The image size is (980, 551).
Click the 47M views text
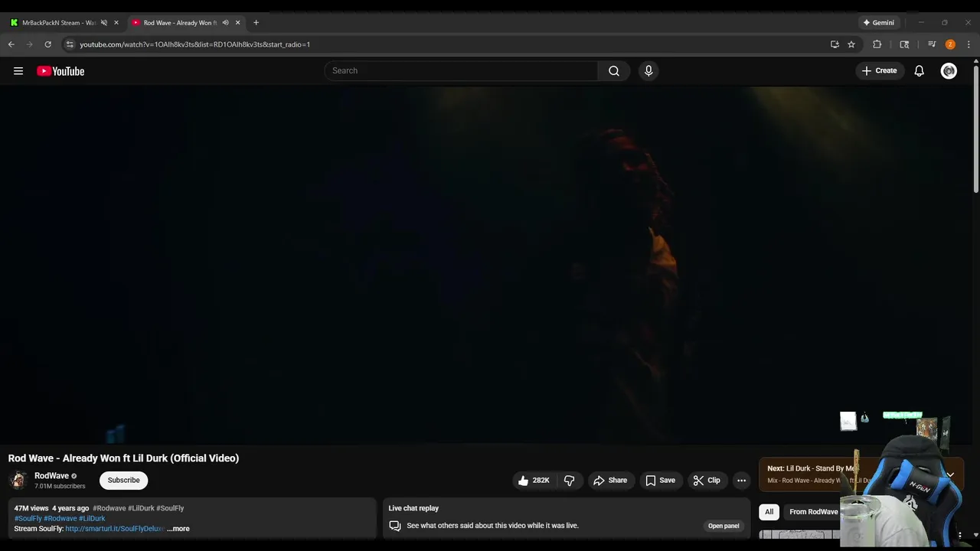tap(31, 508)
